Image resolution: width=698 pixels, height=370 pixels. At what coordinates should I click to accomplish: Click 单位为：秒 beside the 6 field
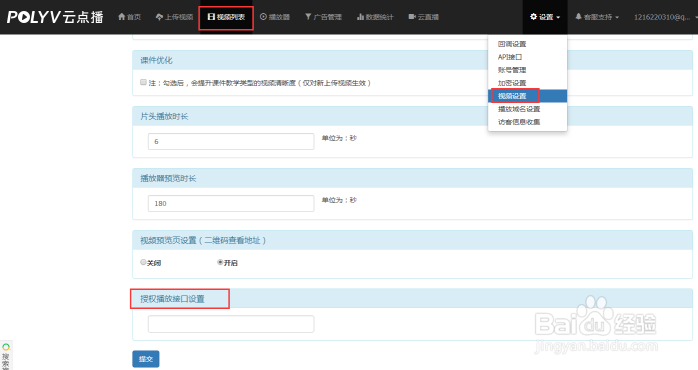(339, 138)
